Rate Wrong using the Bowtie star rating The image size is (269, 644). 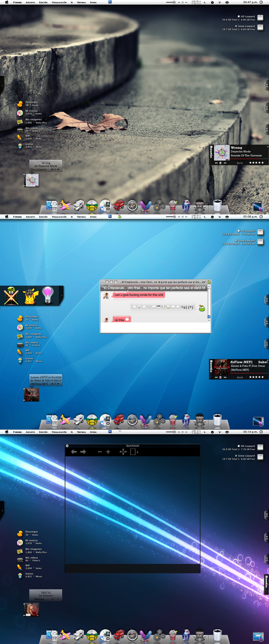[x=256, y=163]
